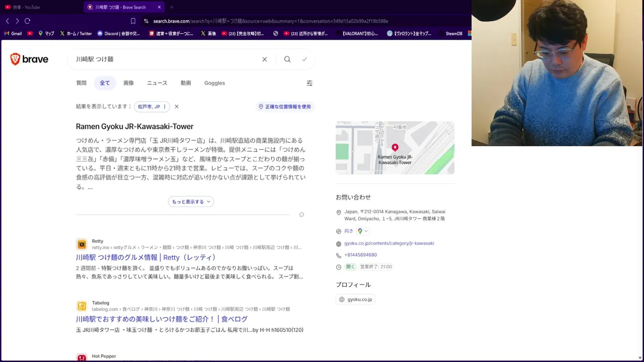Click the Retty site favicon
Screen dimensions: 644x362
coord(82,244)
